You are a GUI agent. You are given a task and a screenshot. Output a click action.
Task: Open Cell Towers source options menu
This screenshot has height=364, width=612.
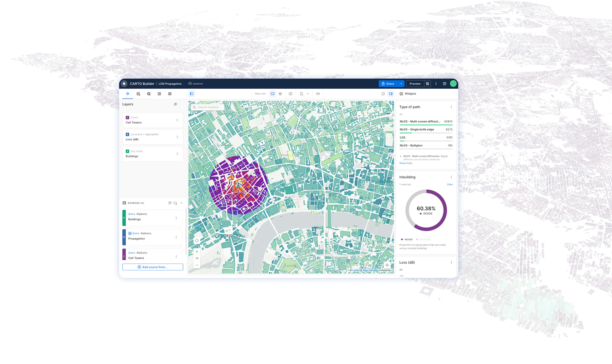coord(176,256)
